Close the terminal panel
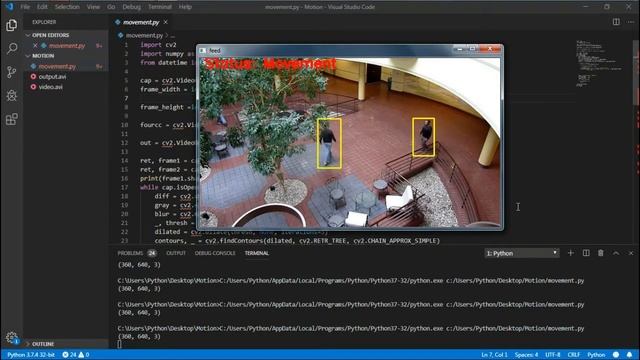640x360 pixels. pyautogui.click(x=631, y=253)
